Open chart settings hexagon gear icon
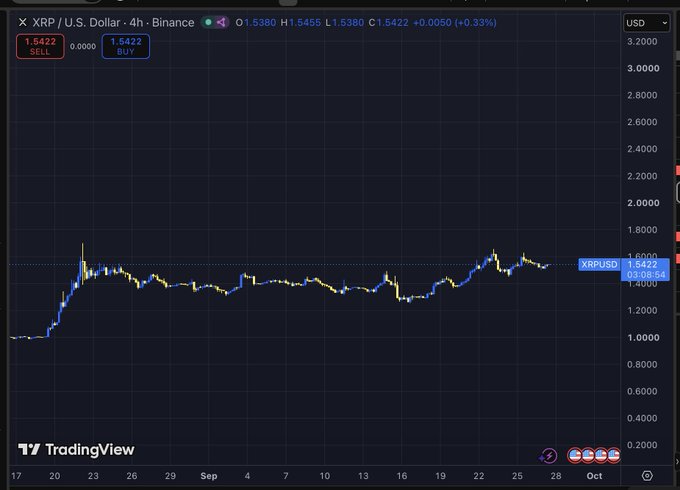680x490 pixels. coord(647,476)
